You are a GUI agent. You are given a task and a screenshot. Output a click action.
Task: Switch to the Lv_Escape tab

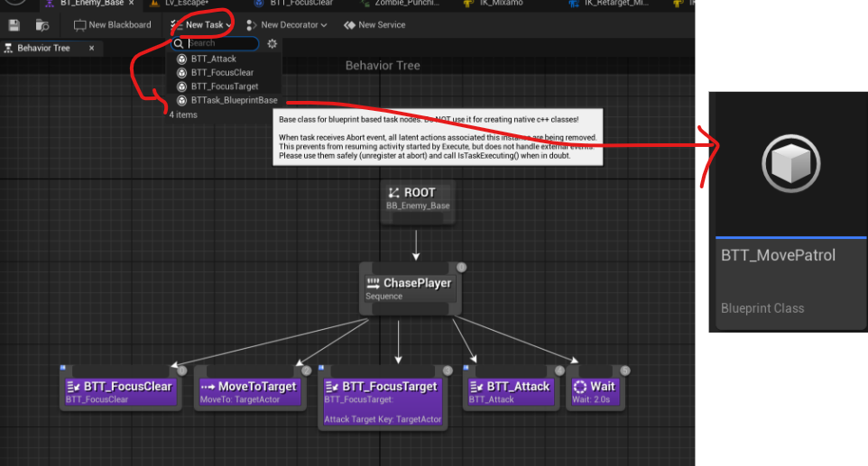(186, 4)
